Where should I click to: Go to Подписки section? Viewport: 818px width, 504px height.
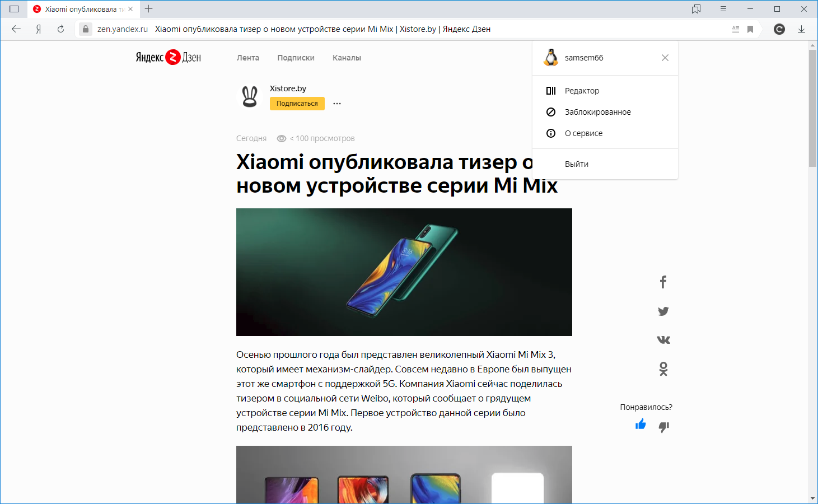coord(296,58)
